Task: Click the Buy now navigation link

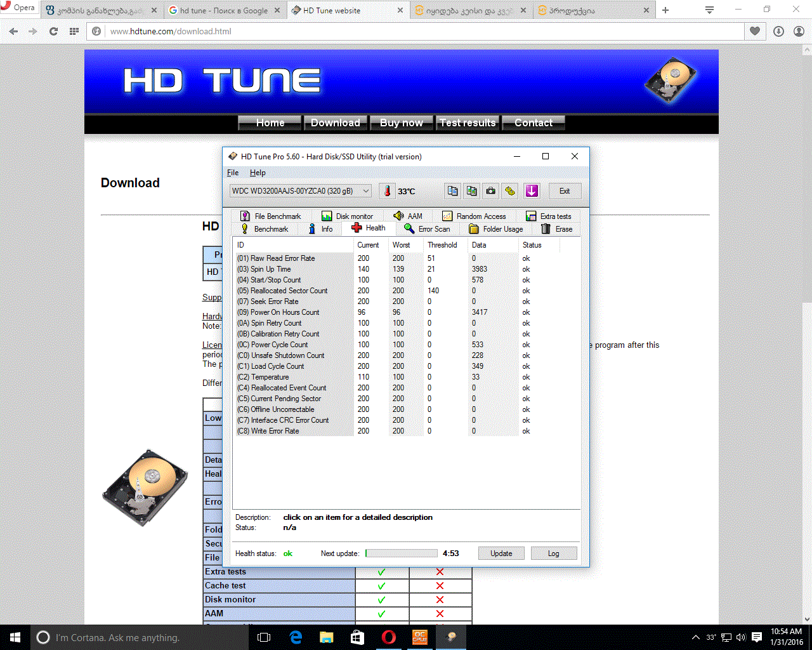Action: point(402,123)
